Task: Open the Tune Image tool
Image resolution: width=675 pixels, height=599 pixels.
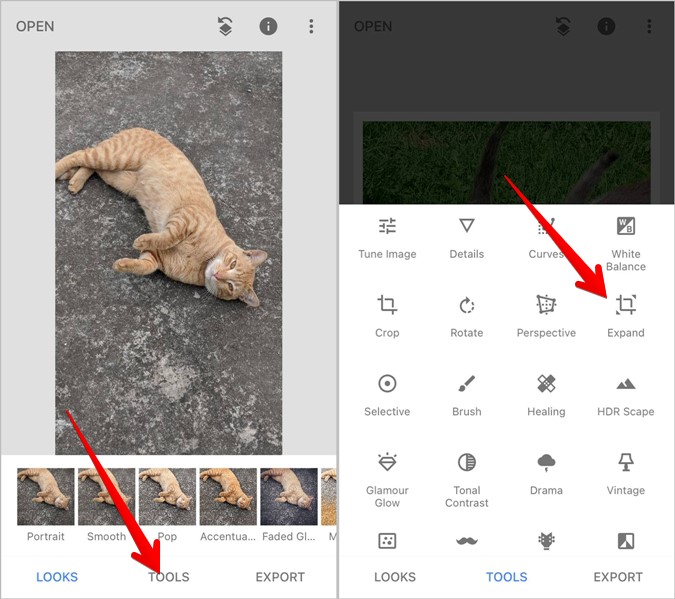Action: [387, 238]
